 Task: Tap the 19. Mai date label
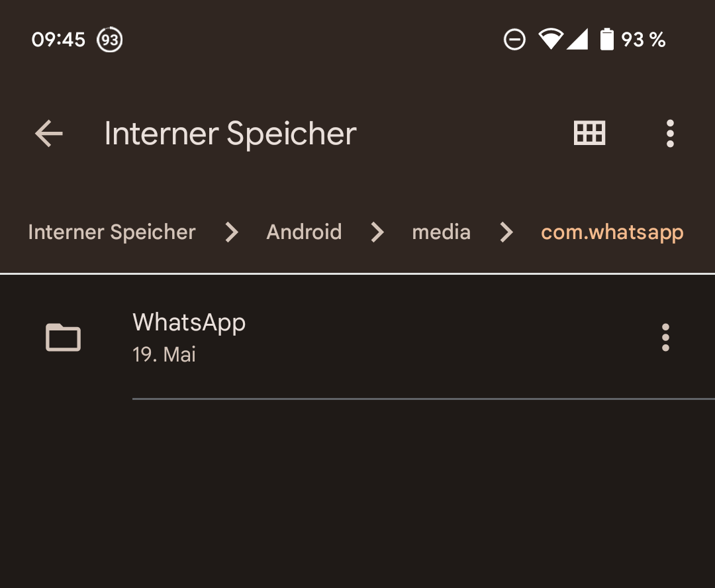coord(164,355)
